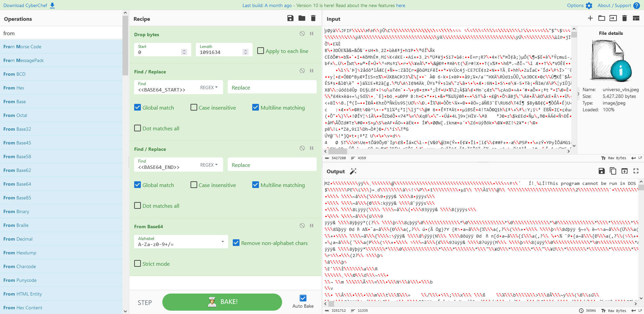Copy raw output to the clipboard
This screenshot has width=644, height=314.
point(613,171)
